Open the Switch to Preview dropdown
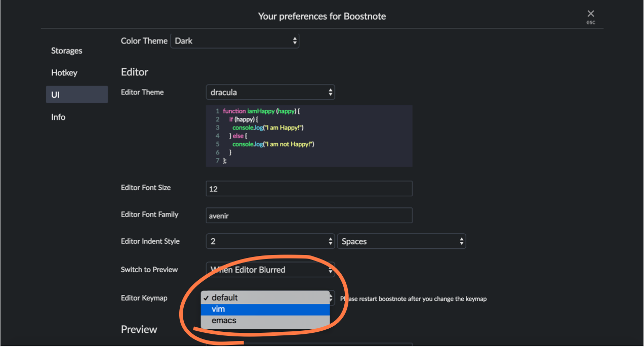Viewport: 644px width, 347px height. (263, 270)
